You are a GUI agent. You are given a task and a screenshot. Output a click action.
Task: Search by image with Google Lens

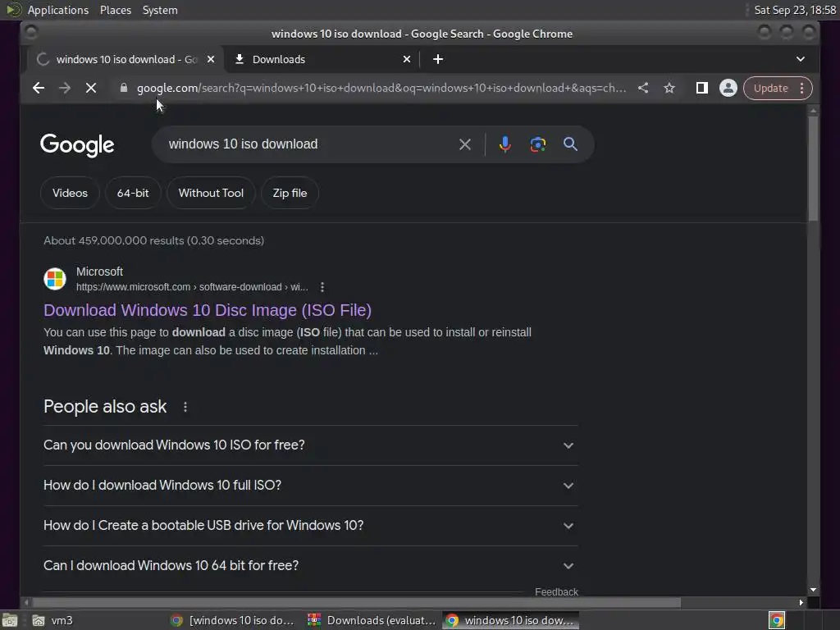[538, 144]
